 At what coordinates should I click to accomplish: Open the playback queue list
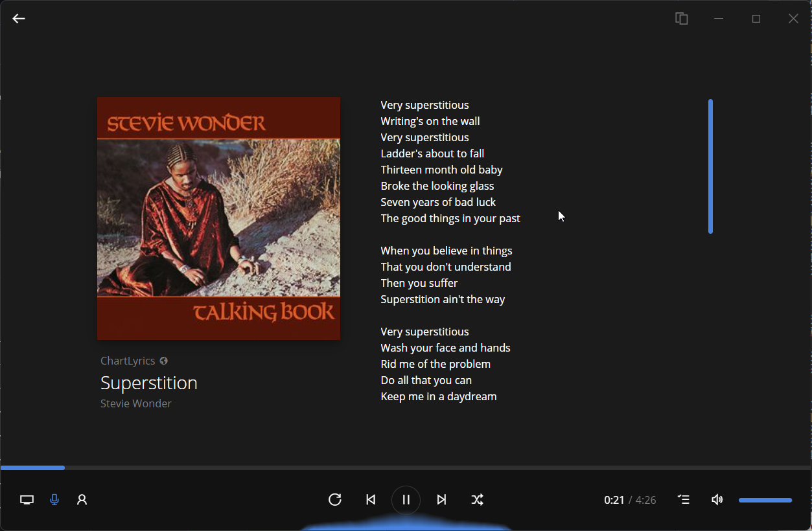684,499
